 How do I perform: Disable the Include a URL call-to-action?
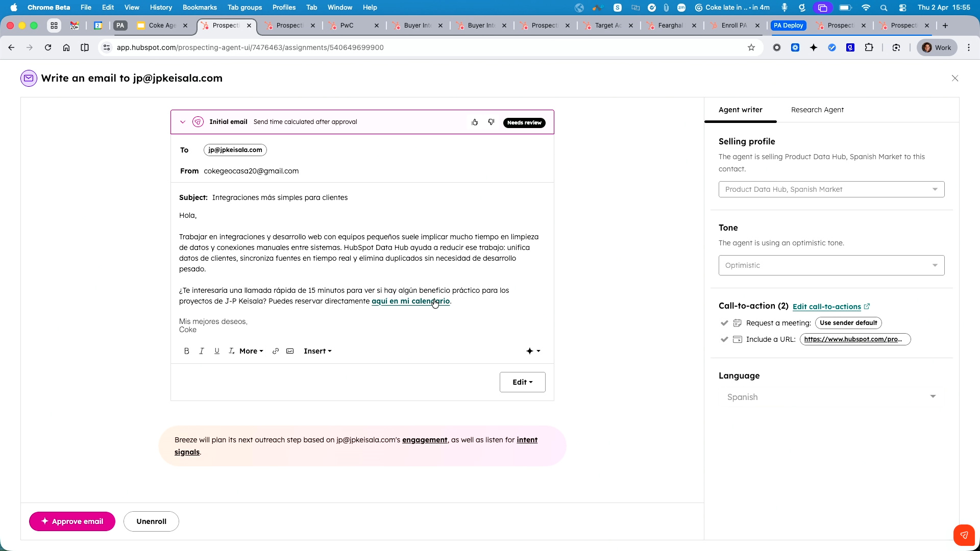724,339
